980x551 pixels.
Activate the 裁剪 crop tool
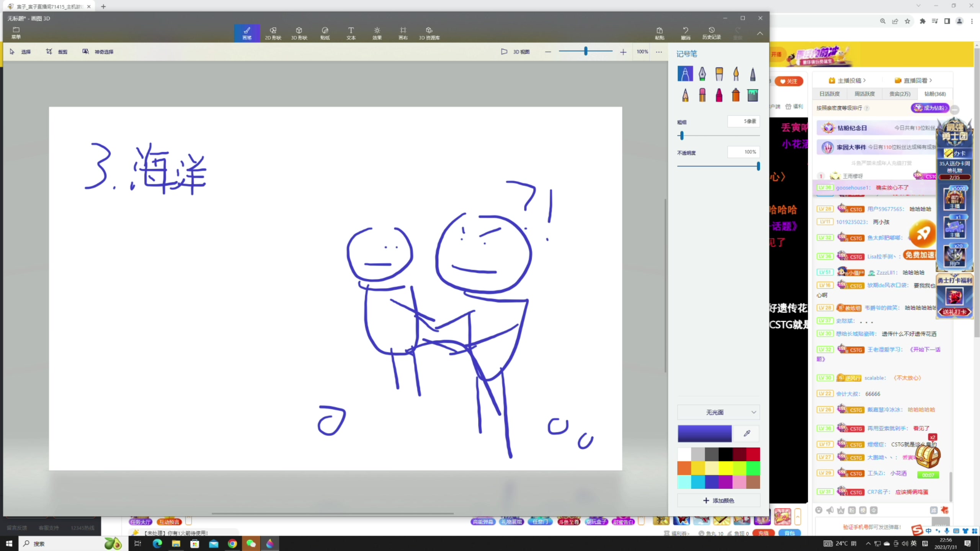(x=57, y=52)
